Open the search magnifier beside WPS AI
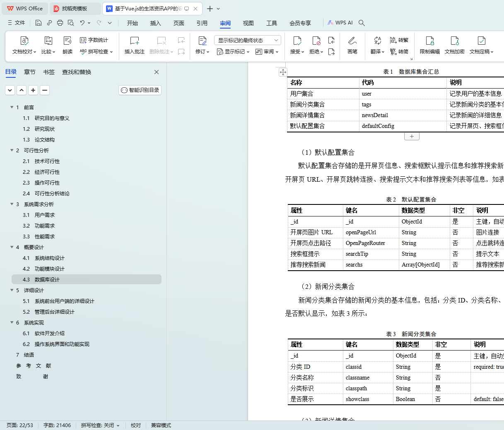 click(362, 23)
